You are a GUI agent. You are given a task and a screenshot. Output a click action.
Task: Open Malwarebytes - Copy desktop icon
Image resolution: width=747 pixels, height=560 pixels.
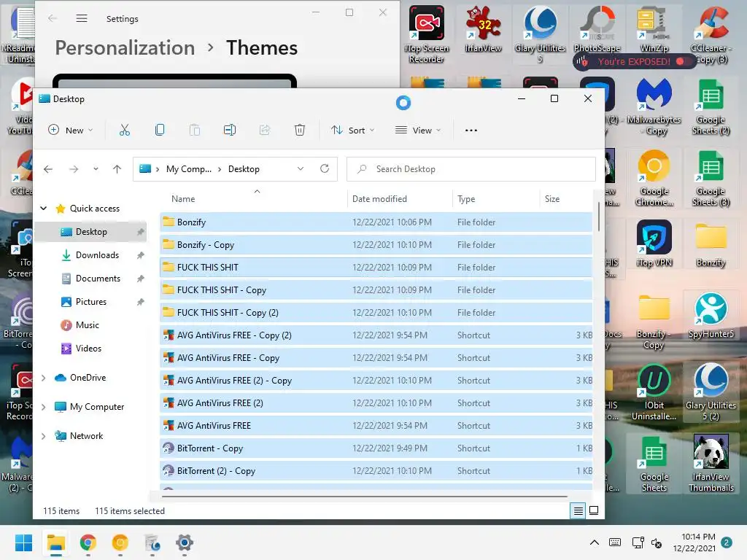pos(654,106)
